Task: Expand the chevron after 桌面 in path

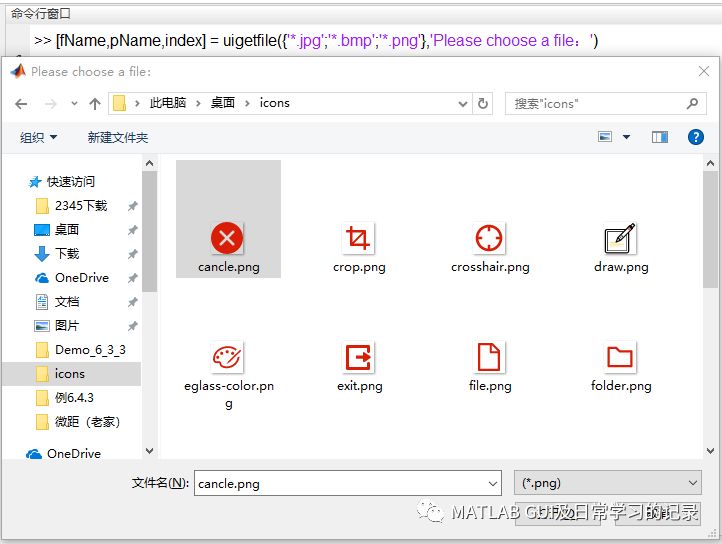Action: click(x=247, y=103)
